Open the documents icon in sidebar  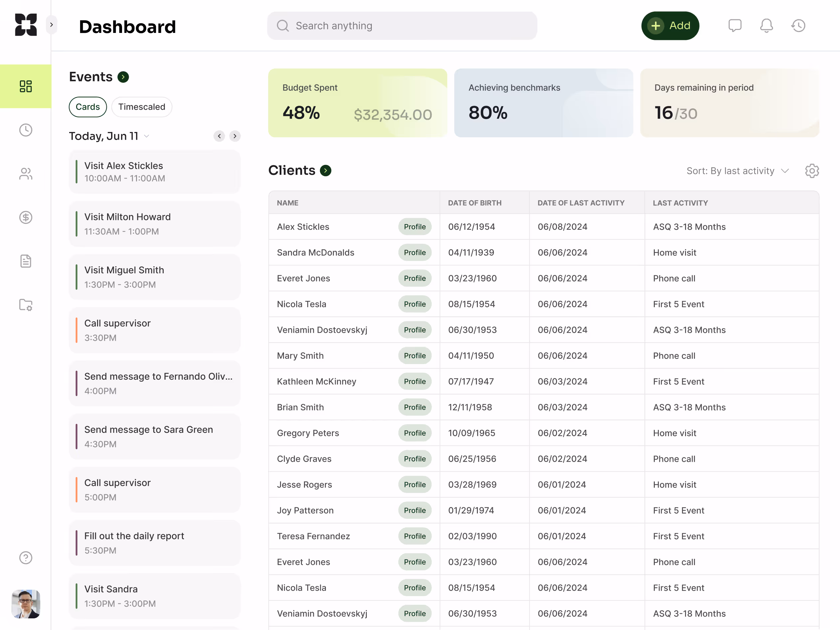(x=26, y=261)
